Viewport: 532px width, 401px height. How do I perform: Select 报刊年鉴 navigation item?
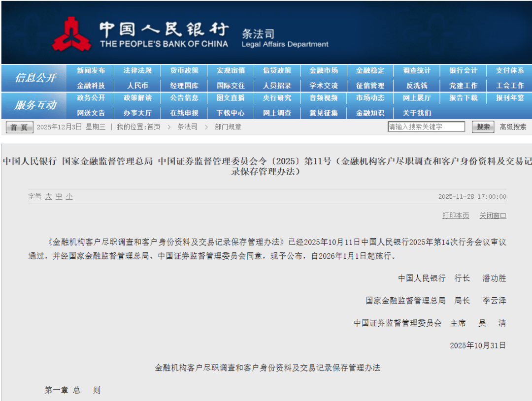510,98
